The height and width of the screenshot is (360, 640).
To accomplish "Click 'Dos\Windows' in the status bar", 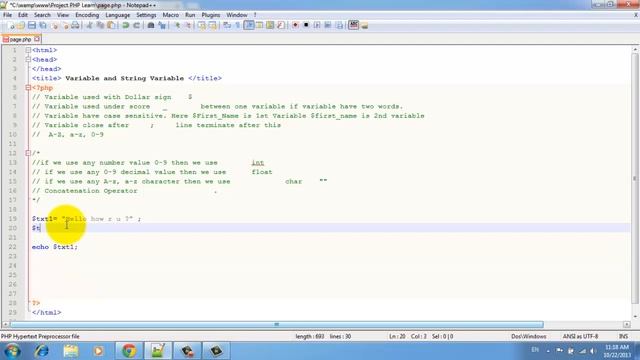I will tap(529, 337).
